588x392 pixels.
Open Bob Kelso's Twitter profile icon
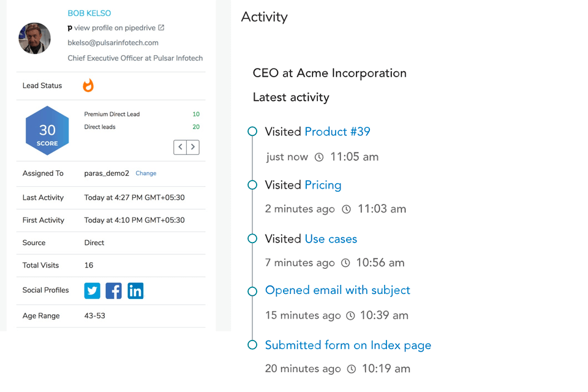click(92, 291)
